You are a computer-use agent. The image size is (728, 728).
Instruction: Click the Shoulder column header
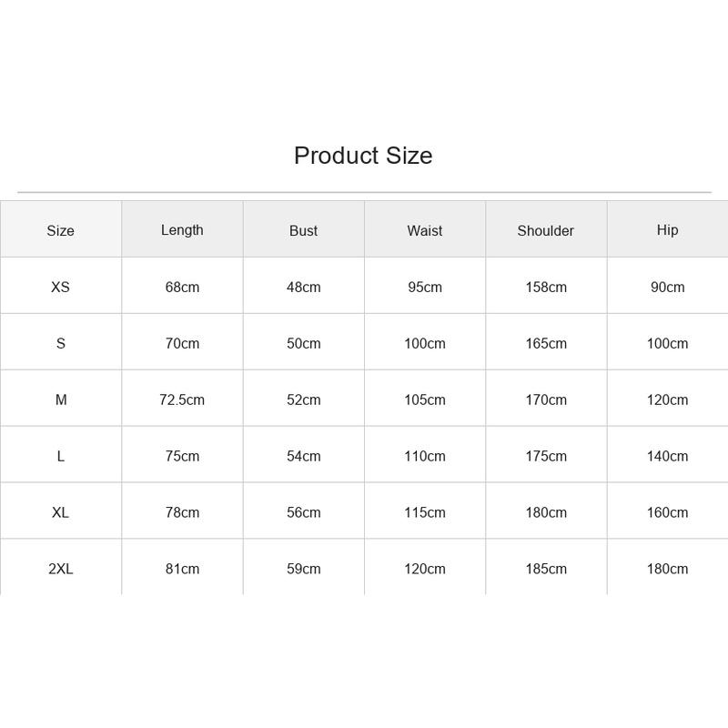point(545,231)
